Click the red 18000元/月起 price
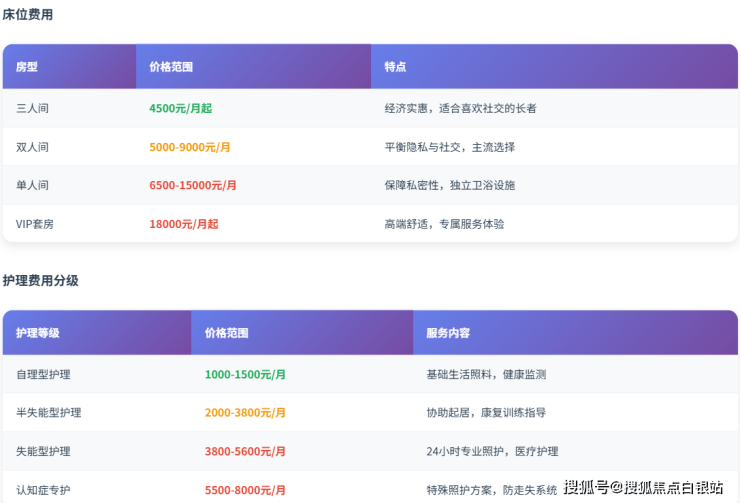The height and width of the screenshot is (503, 740). [x=184, y=224]
